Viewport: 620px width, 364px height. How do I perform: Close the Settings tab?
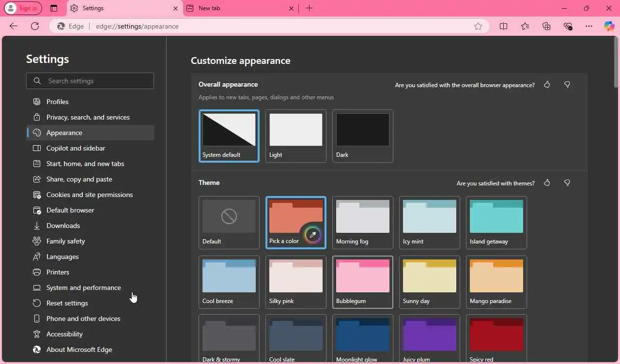click(x=175, y=8)
